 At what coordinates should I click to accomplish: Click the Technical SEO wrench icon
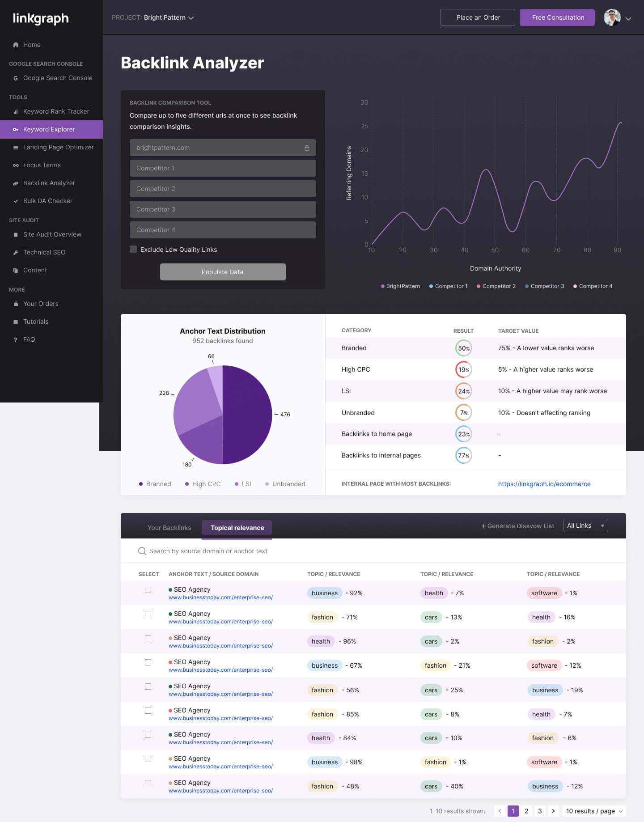[x=16, y=253]
